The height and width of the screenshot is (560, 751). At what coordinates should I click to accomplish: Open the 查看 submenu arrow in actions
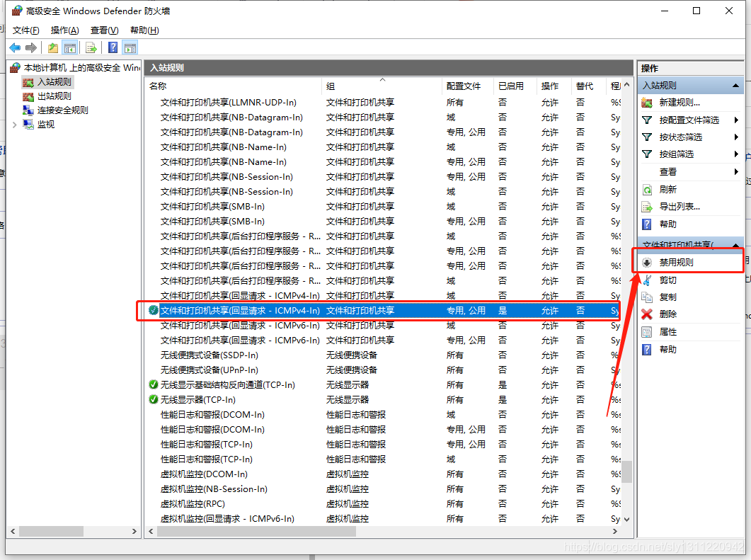(736, 171)
